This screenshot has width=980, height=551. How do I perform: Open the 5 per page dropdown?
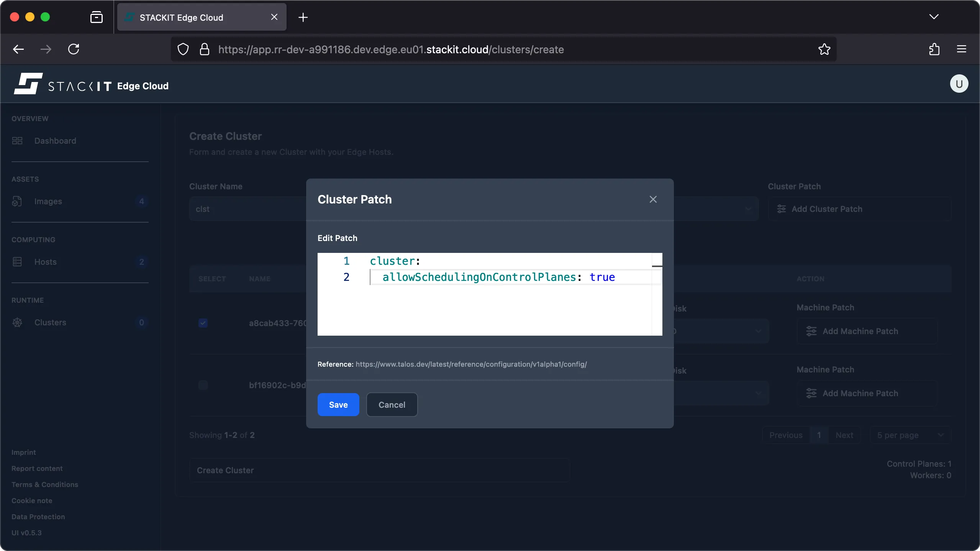click(911, 435)
